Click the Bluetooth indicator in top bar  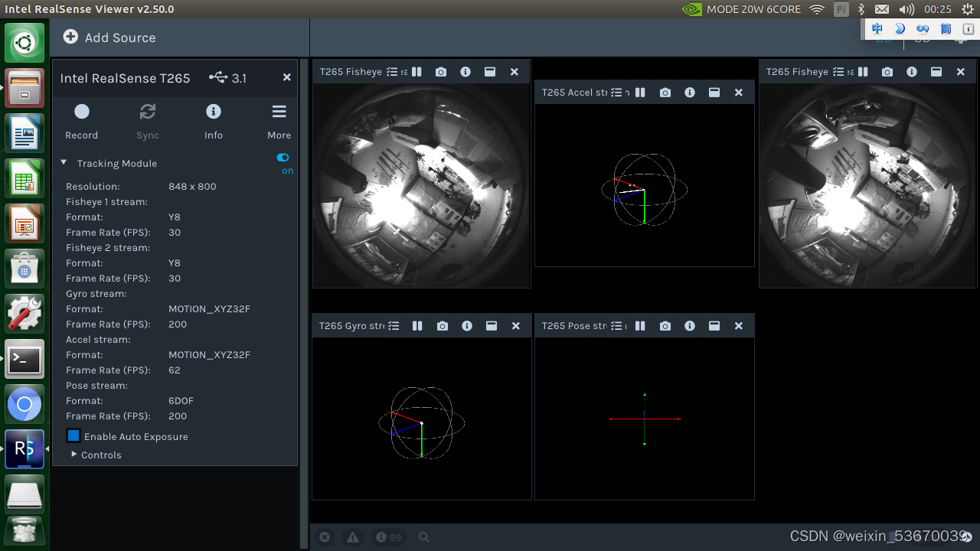[x=861, y=9]
